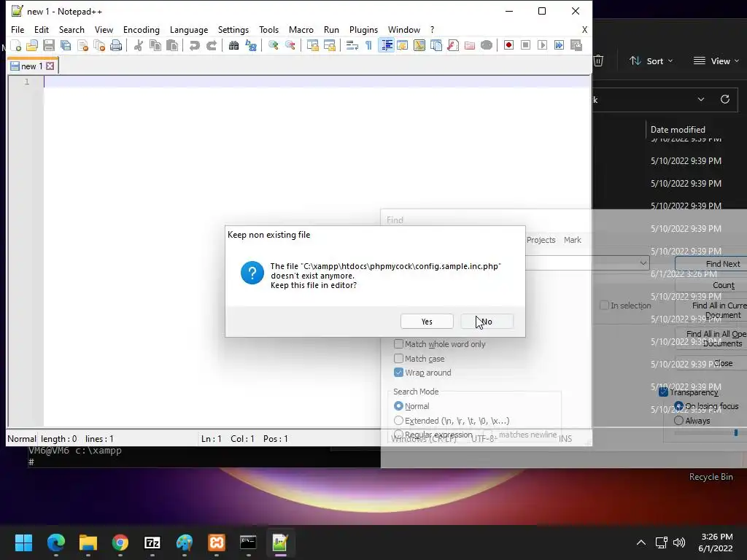The width and height of the screenshot is (747, 560).
Task: Click the Zoom In magnifier icon
Action: pos(274,45)
